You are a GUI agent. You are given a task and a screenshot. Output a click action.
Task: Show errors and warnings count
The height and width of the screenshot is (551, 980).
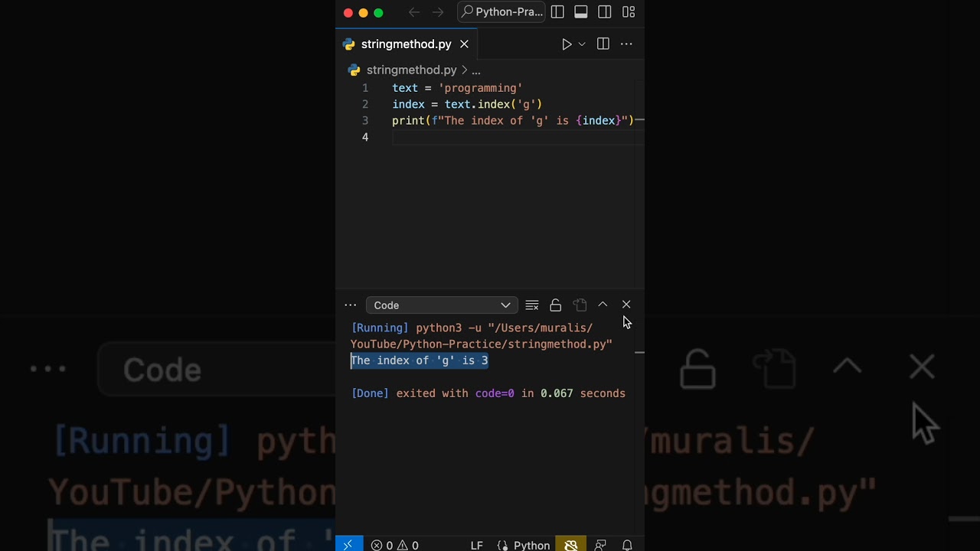pos(395,545)
